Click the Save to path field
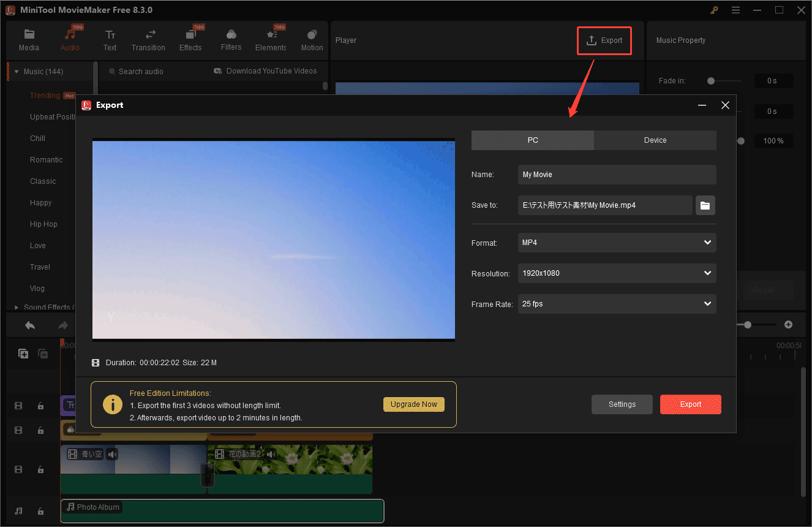This screenshot has height=527, width=812. click(x=605, y=205)
